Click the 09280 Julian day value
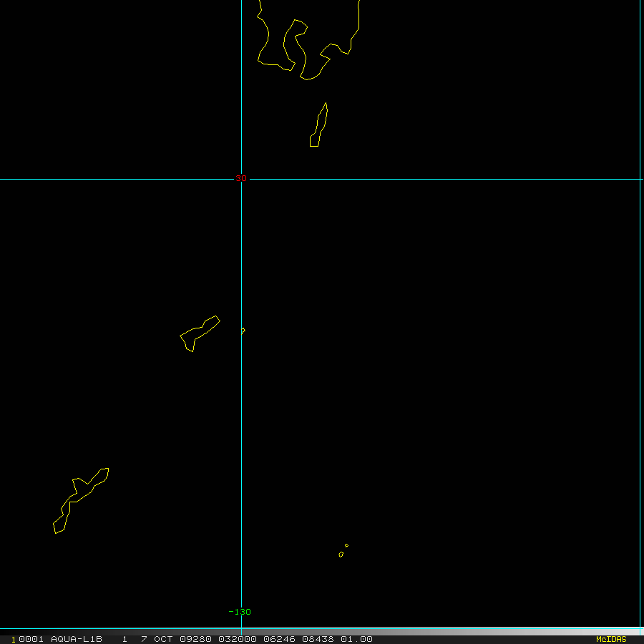644x644 pixels. pos(195,639)
